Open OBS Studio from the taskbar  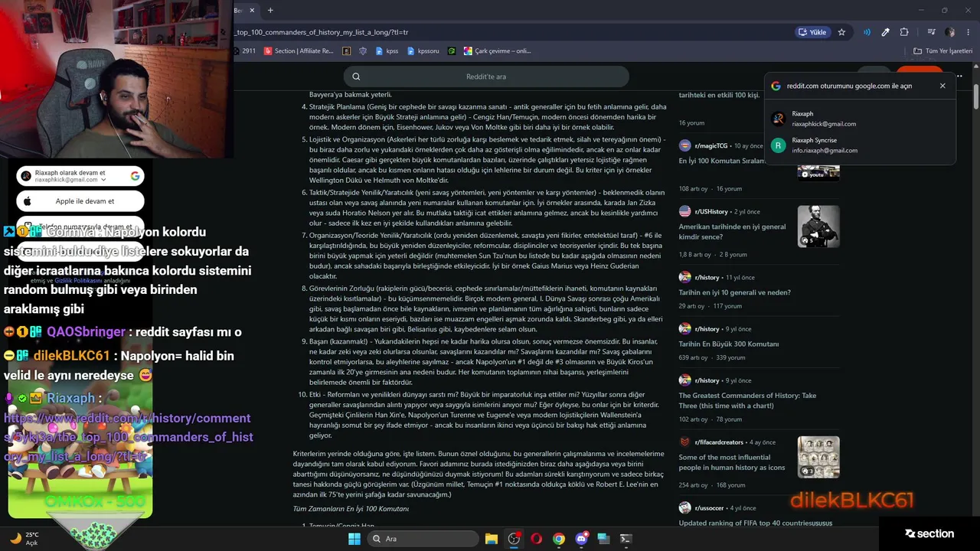coord(514,539)
